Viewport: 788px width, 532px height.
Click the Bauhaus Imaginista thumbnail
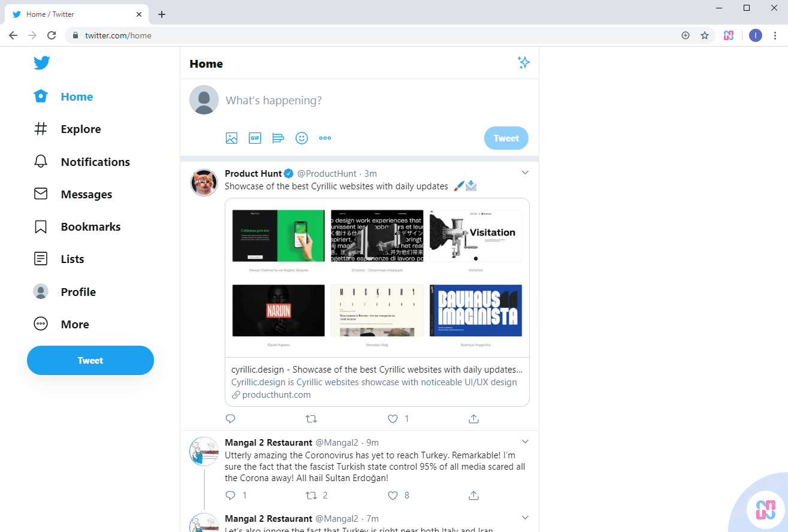[x=475, y=310]
